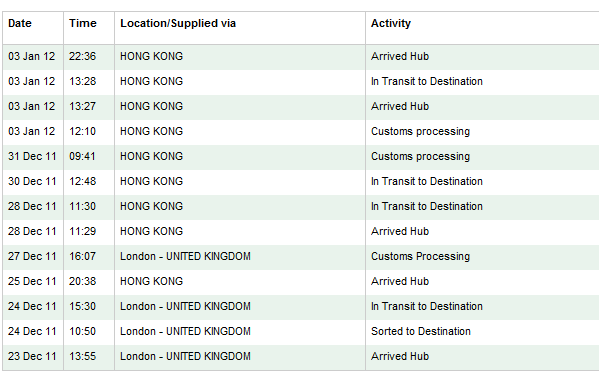Screen dimensions: 599x372
Task: Click Sorted to Destination activity
Action: 421,331
